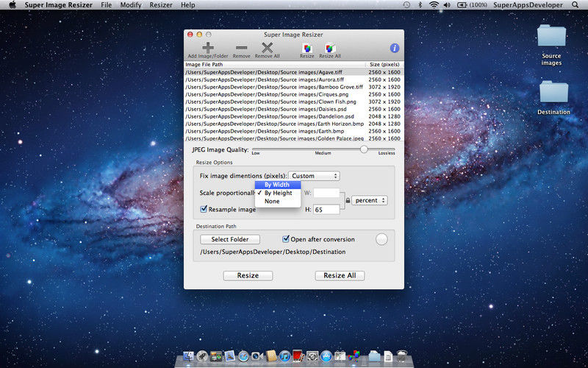Select the Clown Fish.png row
The height and width of the screenshot is (368, 588).
tap(294, 102)
